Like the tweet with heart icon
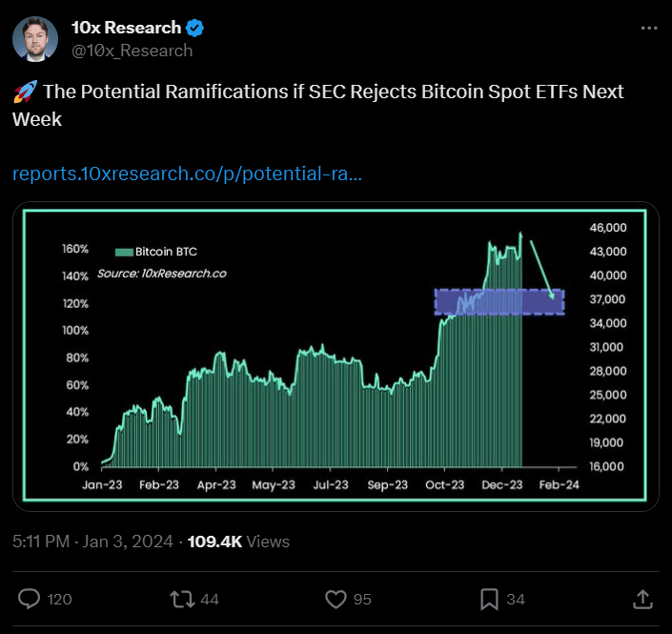672x634 pixels. click(336, 599)
